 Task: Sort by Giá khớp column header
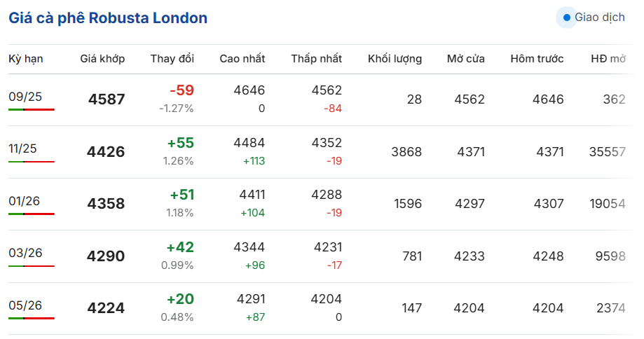pyautogui.click(x=102, y=59)
